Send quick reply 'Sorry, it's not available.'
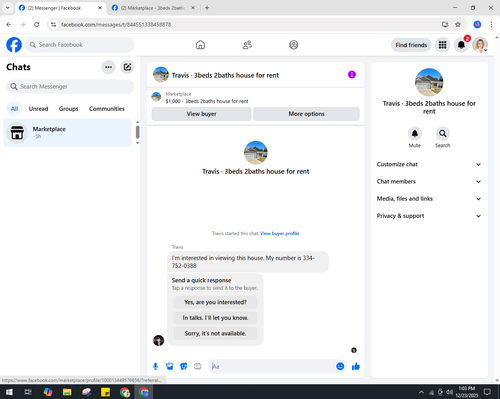Screen dimensions: 500x399 (x=215, y=333)
